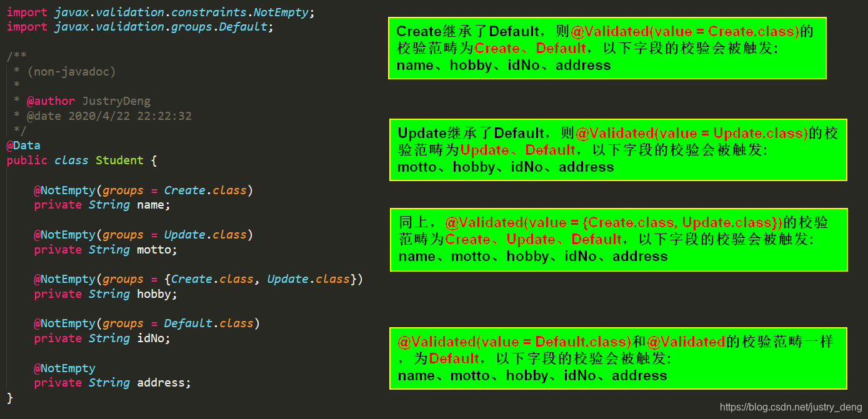Image resolution: width=868 pixels, height=419 pixels.
Task: Click the '@NotEmpty(groups = Create.class)' line
Action: 144,190
